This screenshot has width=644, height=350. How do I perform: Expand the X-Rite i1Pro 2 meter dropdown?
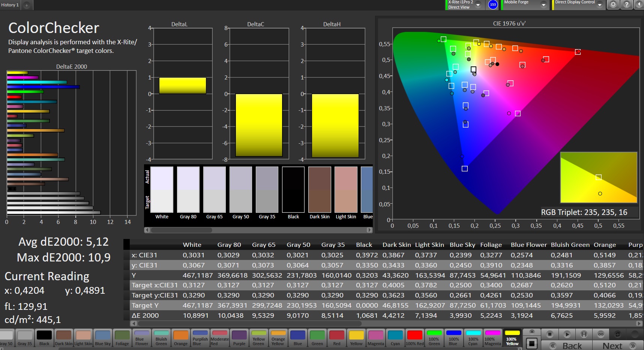[478, 5]
